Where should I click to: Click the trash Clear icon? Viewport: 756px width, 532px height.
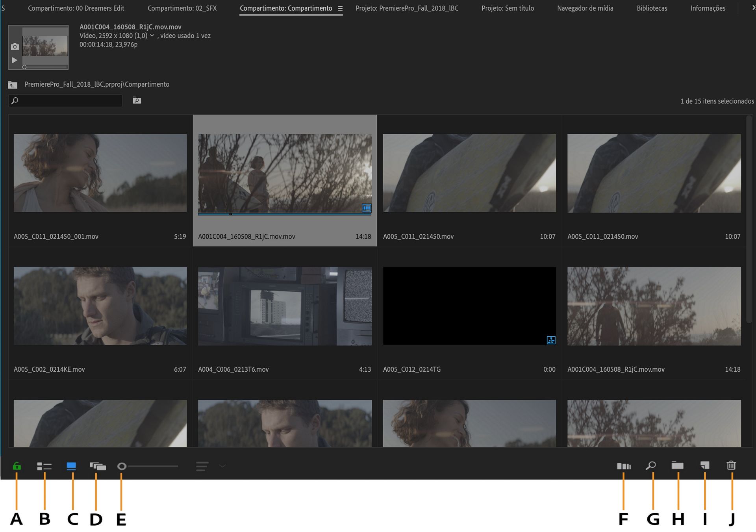click(x=731, y=466)
